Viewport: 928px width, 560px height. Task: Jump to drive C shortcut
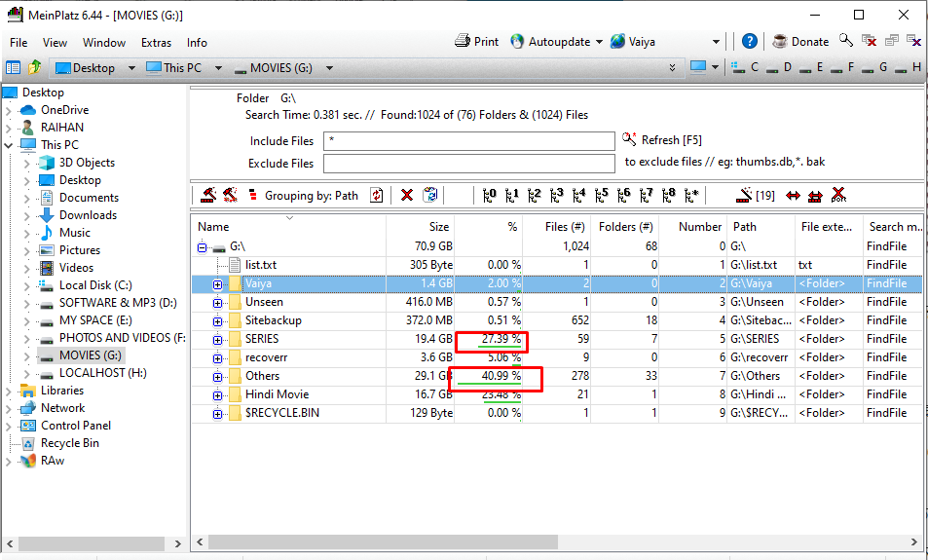pos(745,67)
